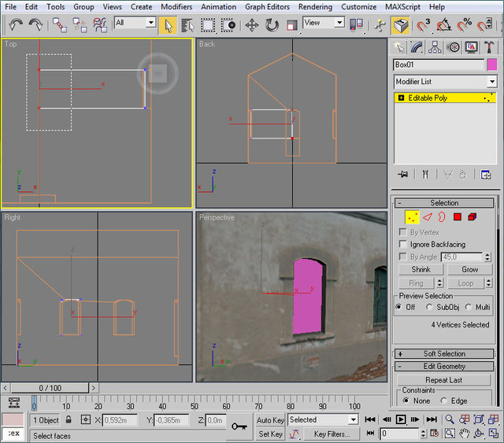Click the Grow selection button
This screenshot has width=504, height=443.
pos(469,269)
